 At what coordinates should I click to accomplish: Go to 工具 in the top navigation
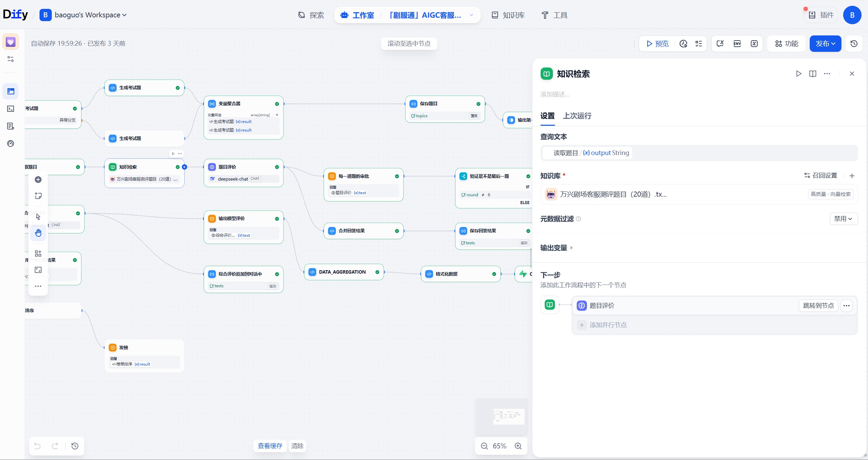[x=555, y=15]
